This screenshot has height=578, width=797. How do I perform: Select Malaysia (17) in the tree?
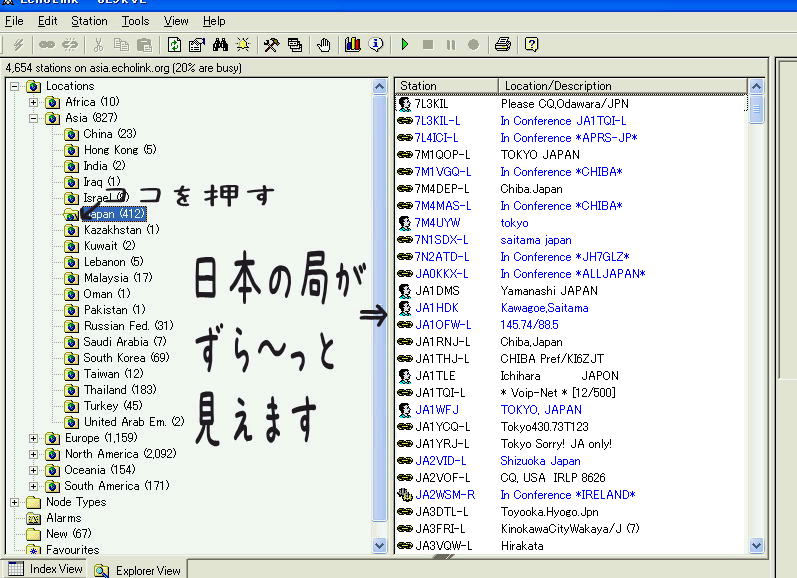click(118, 278)
